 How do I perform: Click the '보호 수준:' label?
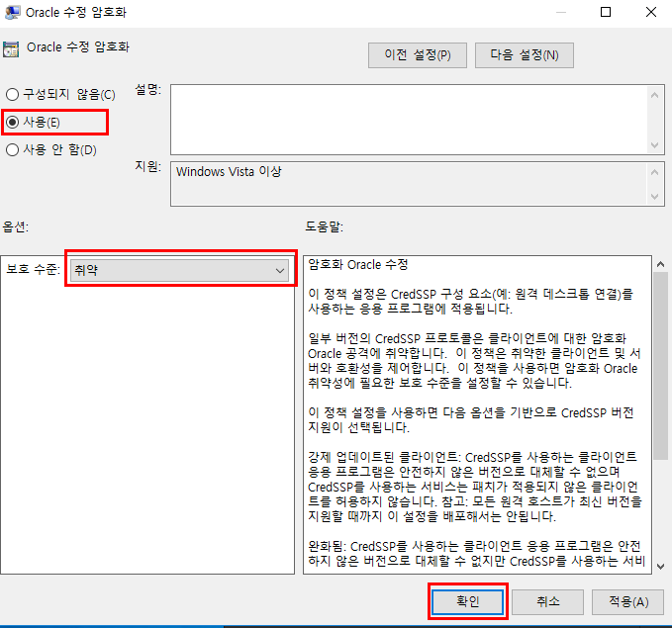click(33, 269)
